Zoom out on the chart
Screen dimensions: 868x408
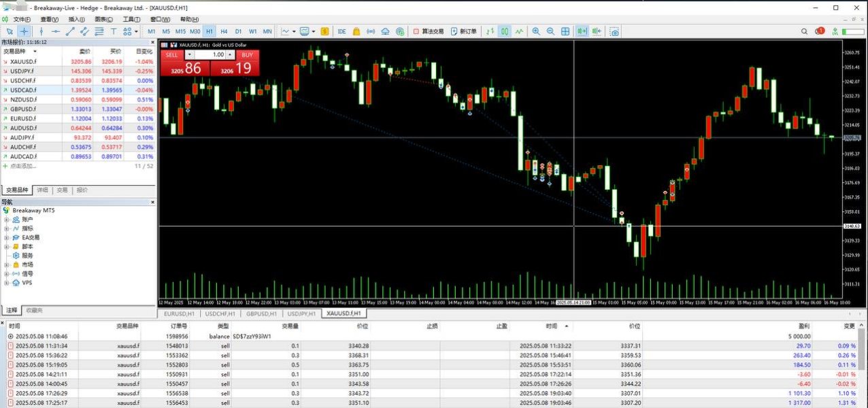[x=551, y=31]
